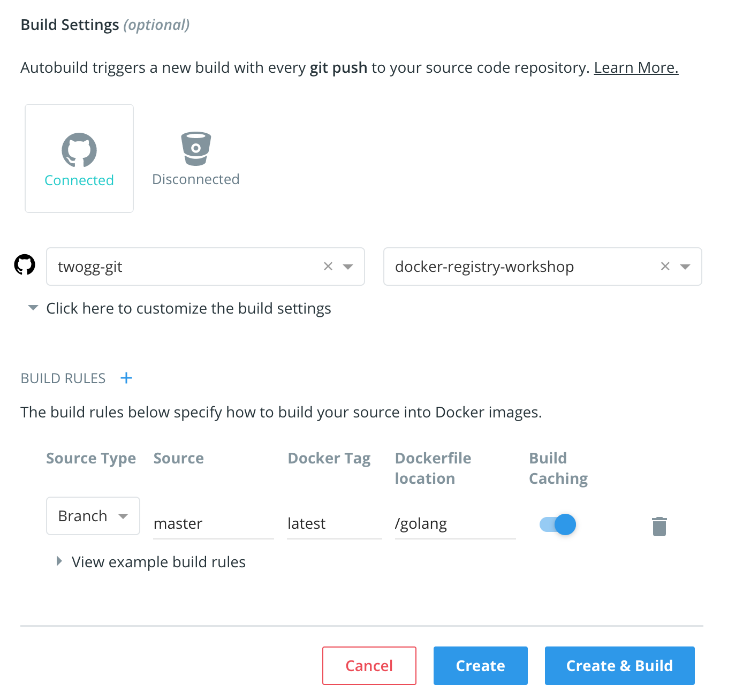The height and width of the screenshot is (700, 743).
Task: Click the GitHub logo beside twogg-git
Action: tap(25, 265)
